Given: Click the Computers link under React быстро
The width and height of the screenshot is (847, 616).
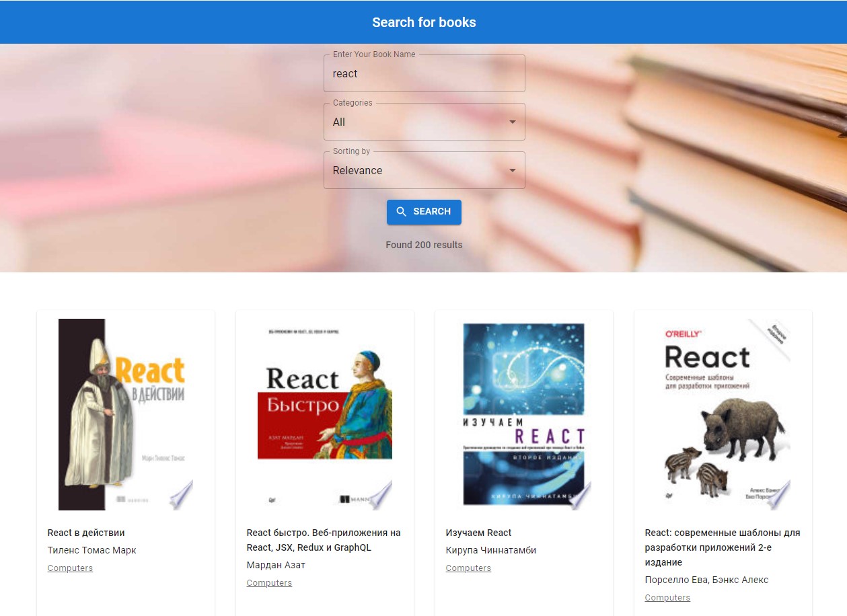Looking at the screenshot, I should [x=269, y=582].
